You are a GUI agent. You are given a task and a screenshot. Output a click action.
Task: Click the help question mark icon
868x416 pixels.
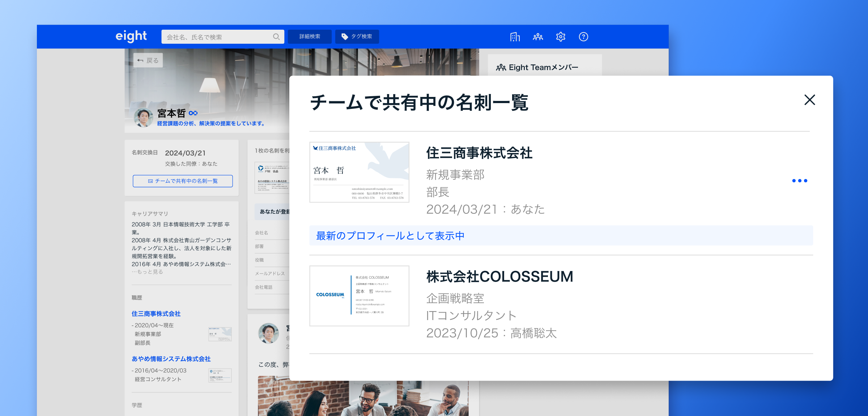click(584, 37)
